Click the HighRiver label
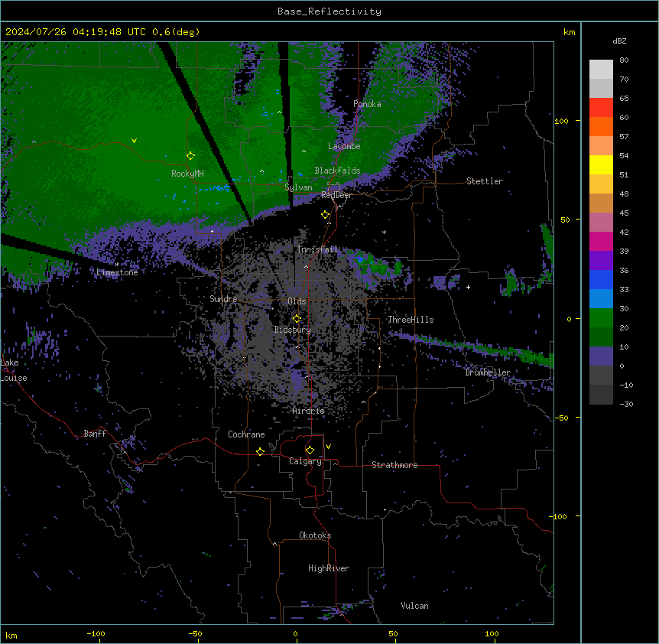This screenshot has height=644, width=659. point(329,568)
